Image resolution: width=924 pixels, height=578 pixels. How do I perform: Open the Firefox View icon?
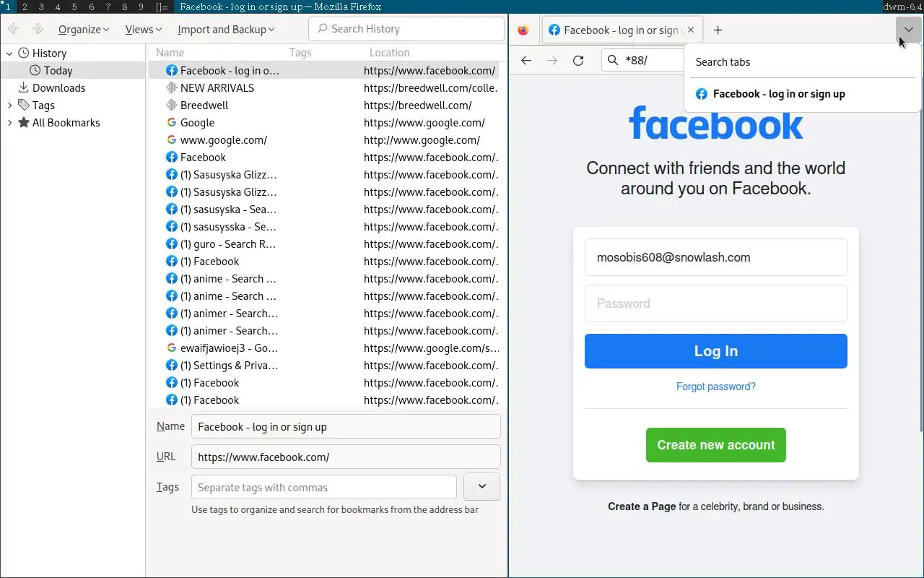pos(523,30)
